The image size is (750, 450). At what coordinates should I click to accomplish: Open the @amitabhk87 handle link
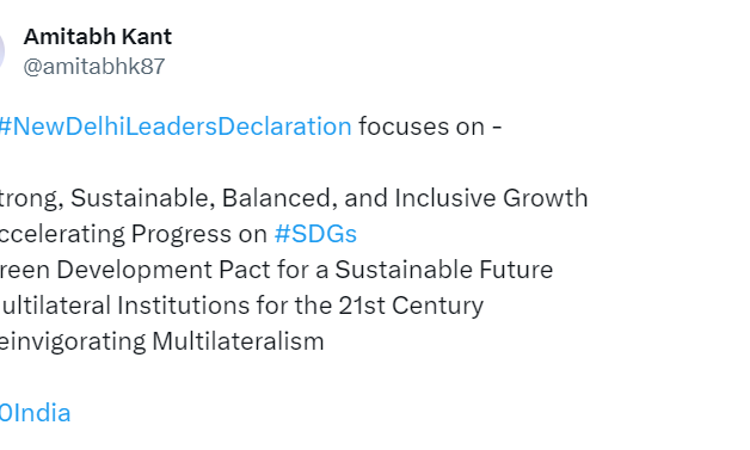click(94, 67)
